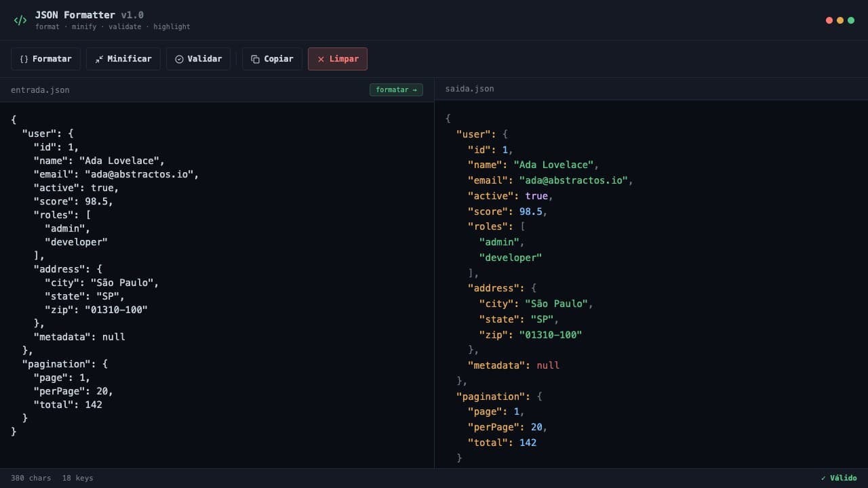Click "address" key in saida.json output
868x488 pixels.
point(494,288)
